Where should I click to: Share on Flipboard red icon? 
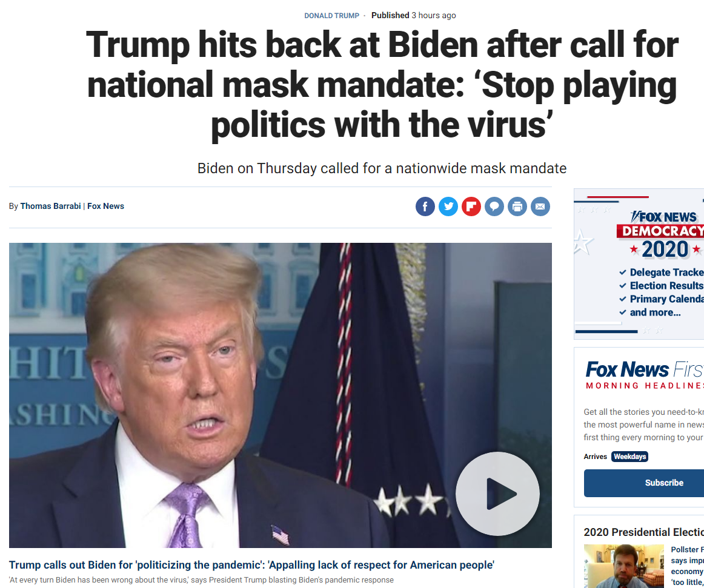tap(471, 206)
